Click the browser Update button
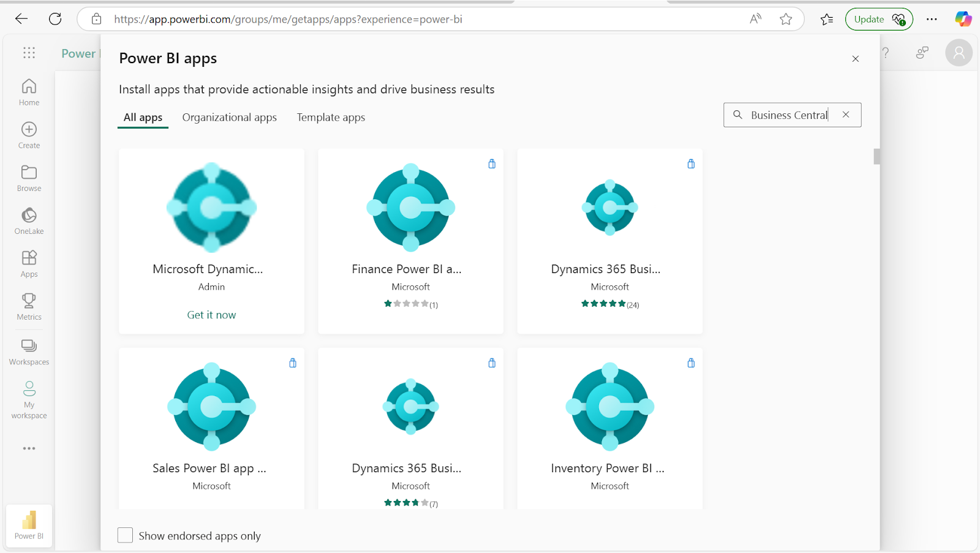This screenshot has height=553, width=980. tap(879, 19)
